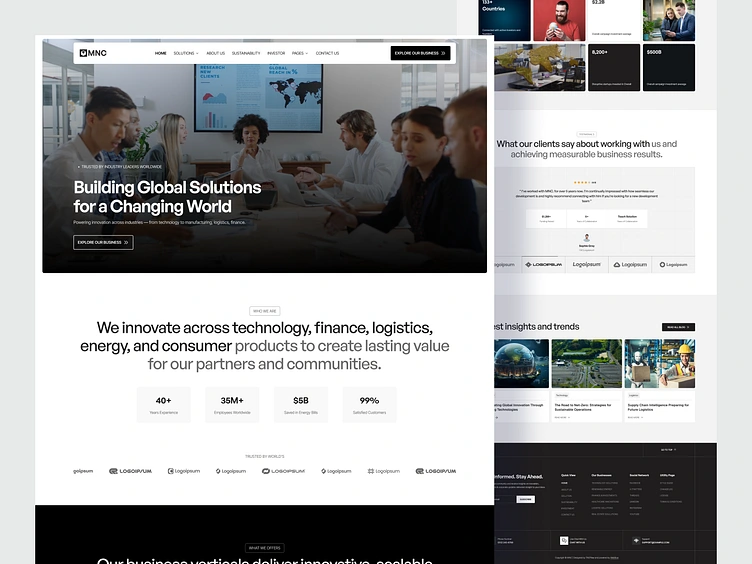Open the About Us nav link

[x=215, y=53]
